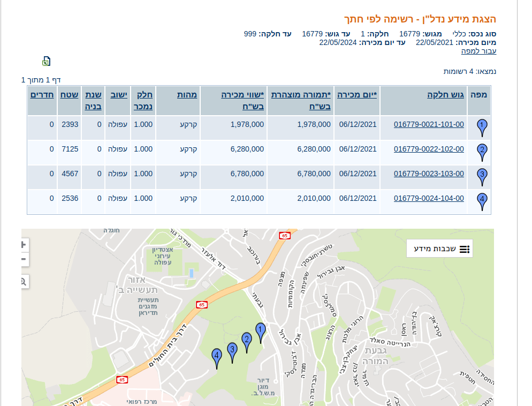Click the area value 2536

coord(70,198)
